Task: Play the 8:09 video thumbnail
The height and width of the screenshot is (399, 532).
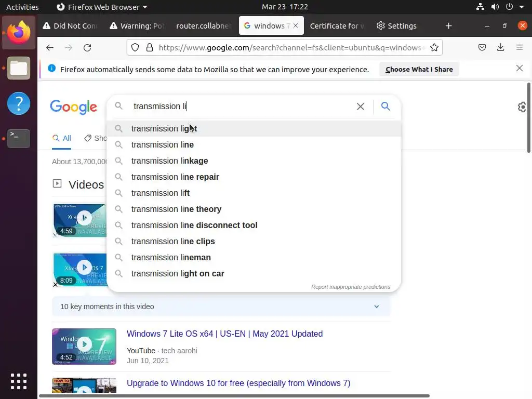Action: tap(80, 270)
